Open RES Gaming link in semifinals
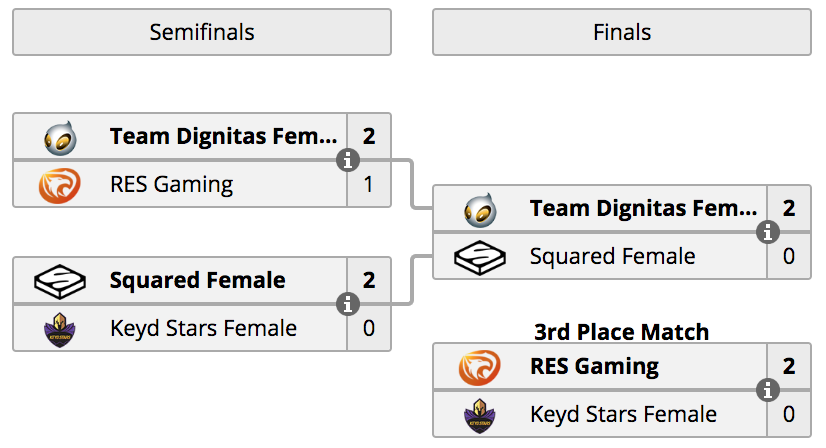The height and width of the screenshot is (448, 826). 171,184
